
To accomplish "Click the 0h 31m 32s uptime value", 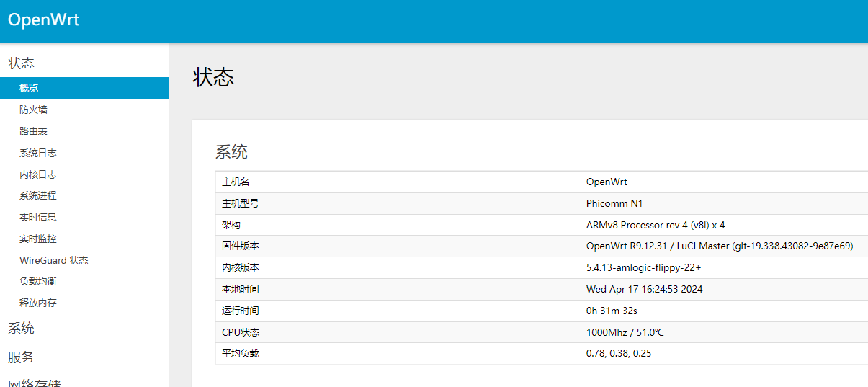I will pyautogui.click(x=612, y=311).
